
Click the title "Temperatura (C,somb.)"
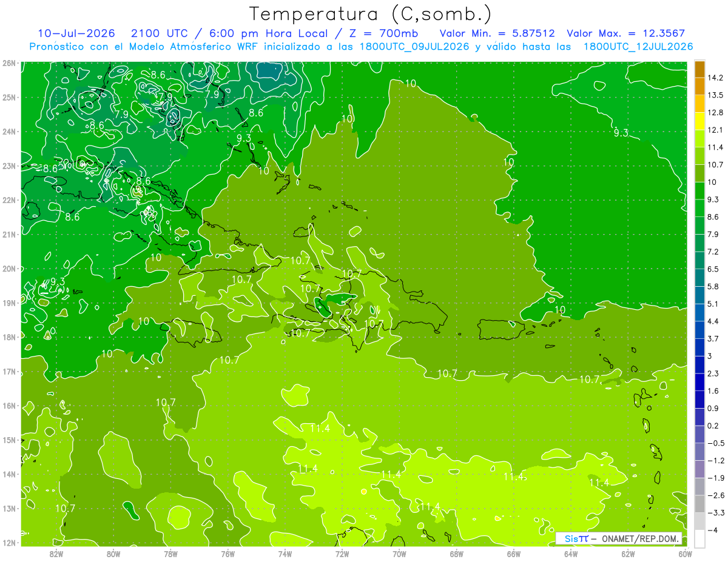pyautogui.click(x=371, y=13)
